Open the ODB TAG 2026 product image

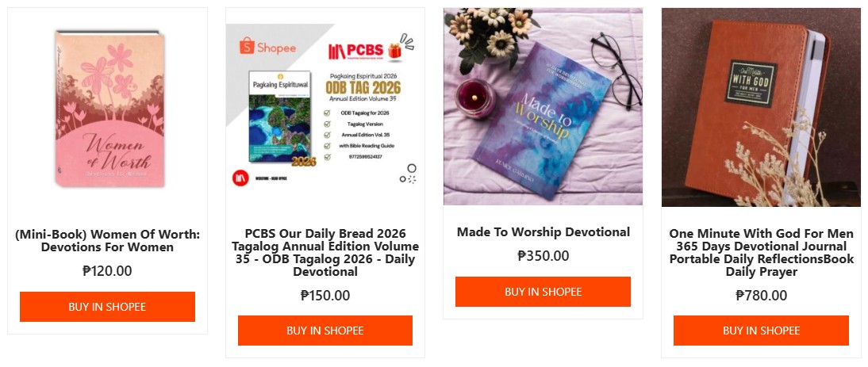click(325, 107)
